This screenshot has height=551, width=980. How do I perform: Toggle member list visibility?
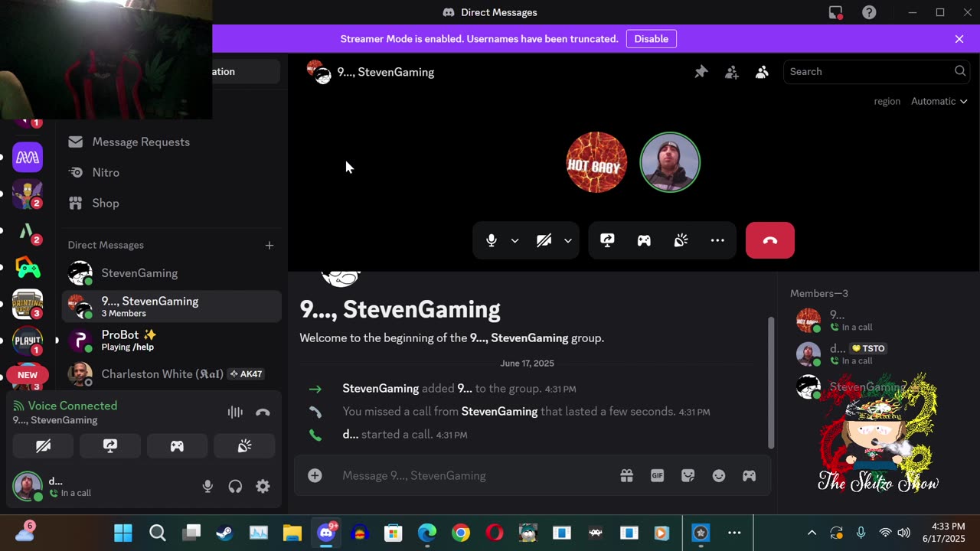pos(762,71)
